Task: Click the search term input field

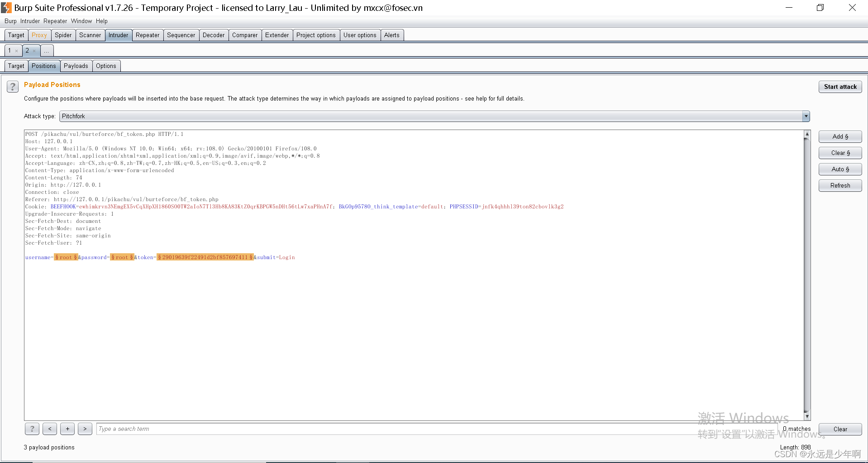Action: [437, 429]
